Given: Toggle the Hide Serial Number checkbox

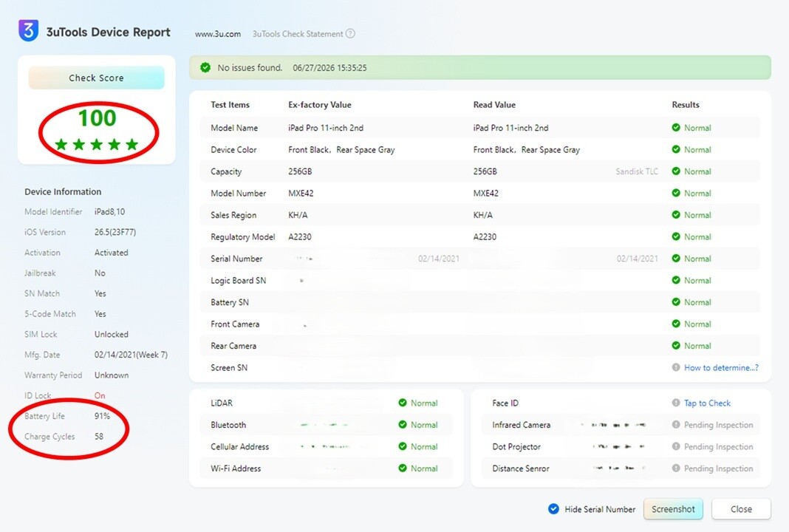Looking at the screenshot, I should click(553, 509).
